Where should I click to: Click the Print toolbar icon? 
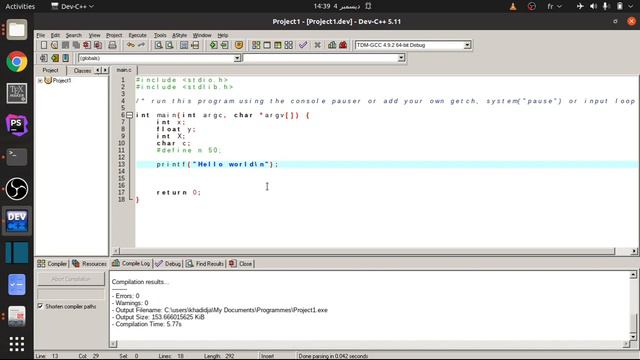point(112,45)
